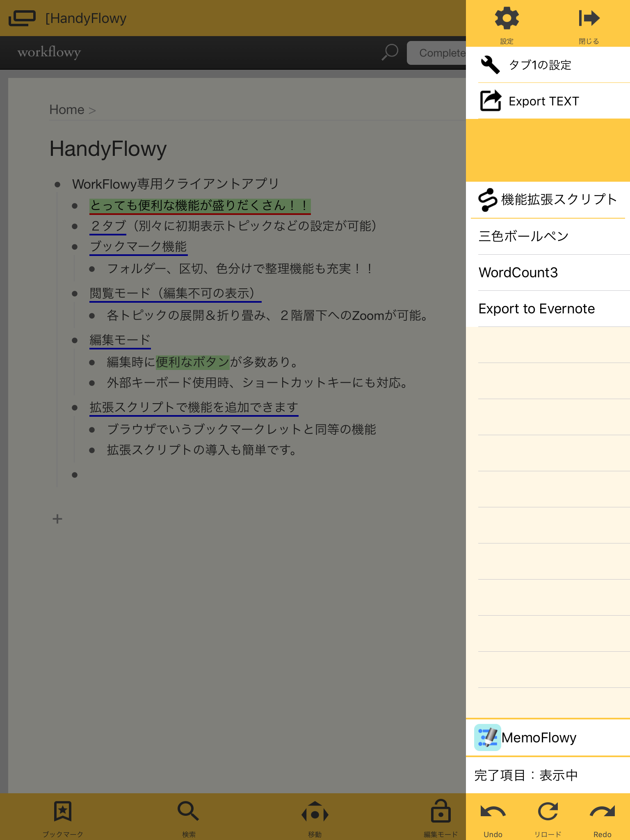Click the 機能拡張スクリプト section header
This screenshot has width=630, height=840.
(x=548, y=200)
